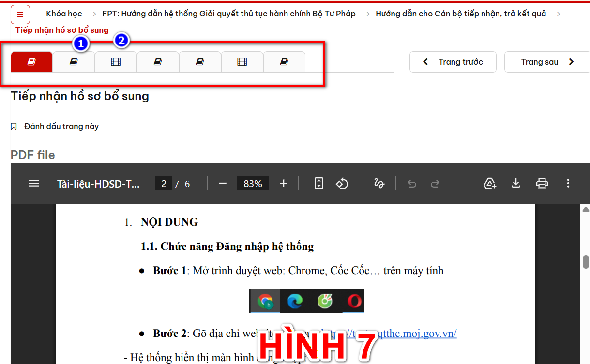Rotate the PDF counterclockwise
The height and width of the screenshot is (364, 590).
point(342,184)
